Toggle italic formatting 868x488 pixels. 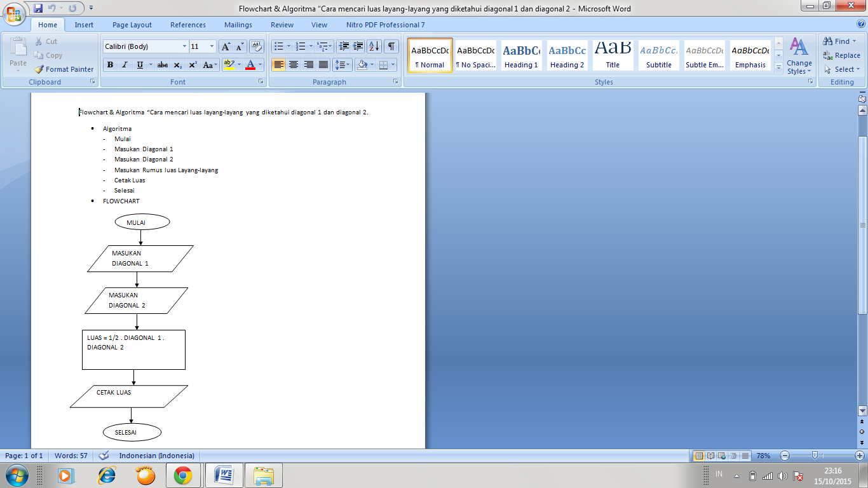point(125,65)
